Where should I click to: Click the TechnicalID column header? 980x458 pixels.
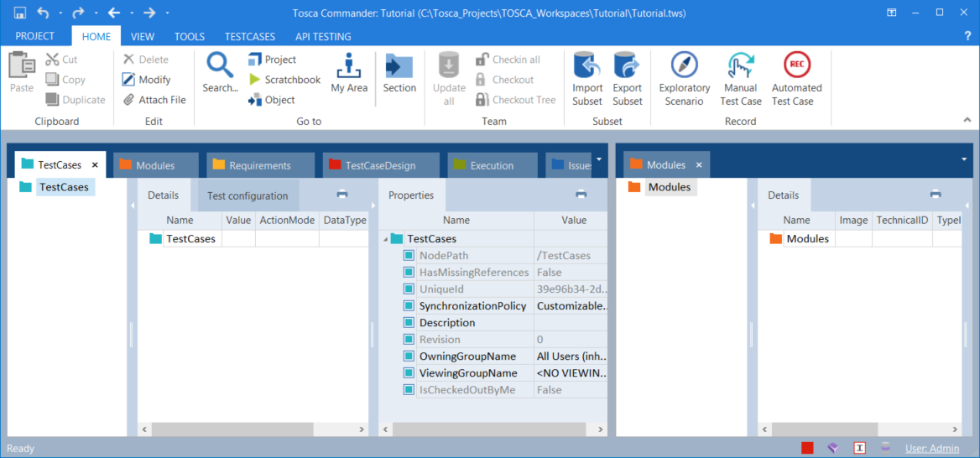tap(902, 220)
